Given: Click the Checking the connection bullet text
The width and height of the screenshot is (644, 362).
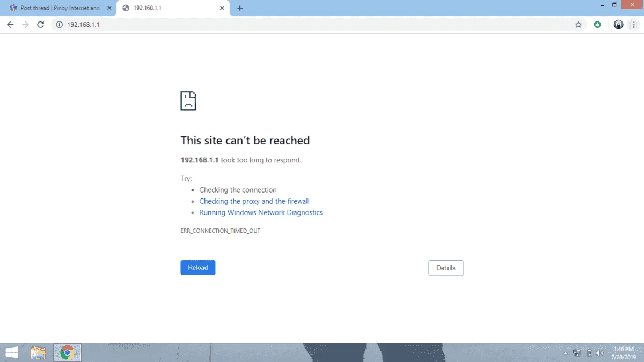Looking at the screenshot, I should pos(238,190).
